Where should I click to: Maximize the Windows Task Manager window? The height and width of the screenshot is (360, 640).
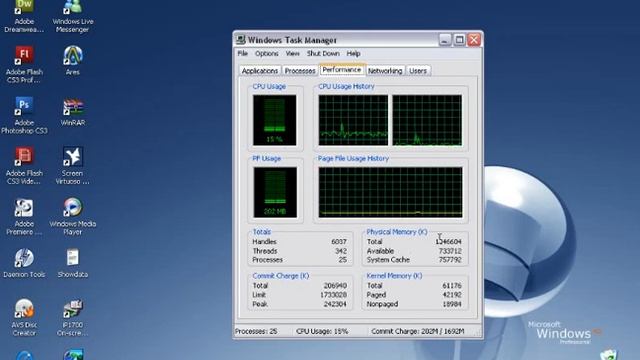459,40
